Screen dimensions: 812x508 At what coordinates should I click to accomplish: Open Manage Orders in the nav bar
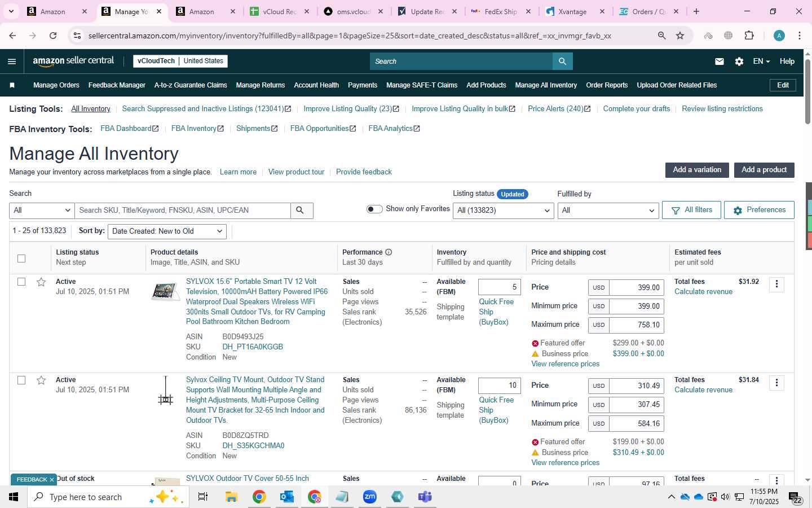[x=56, y=85]
